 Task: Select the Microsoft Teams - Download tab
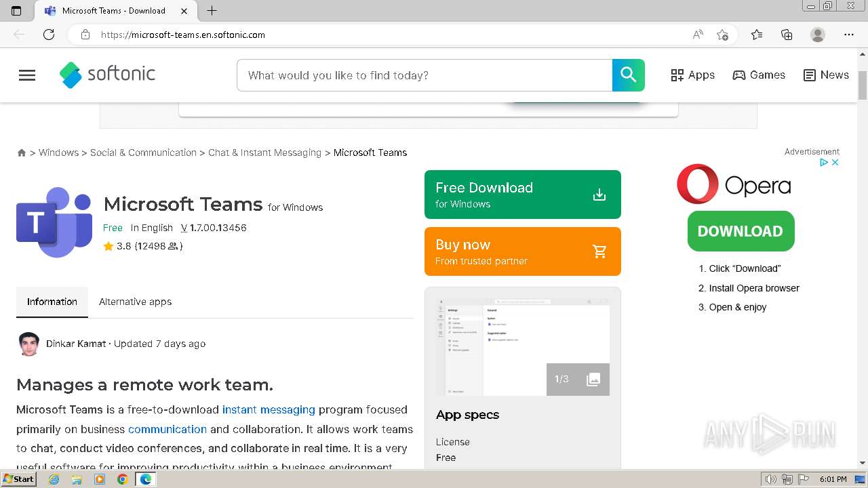[114, 11]
